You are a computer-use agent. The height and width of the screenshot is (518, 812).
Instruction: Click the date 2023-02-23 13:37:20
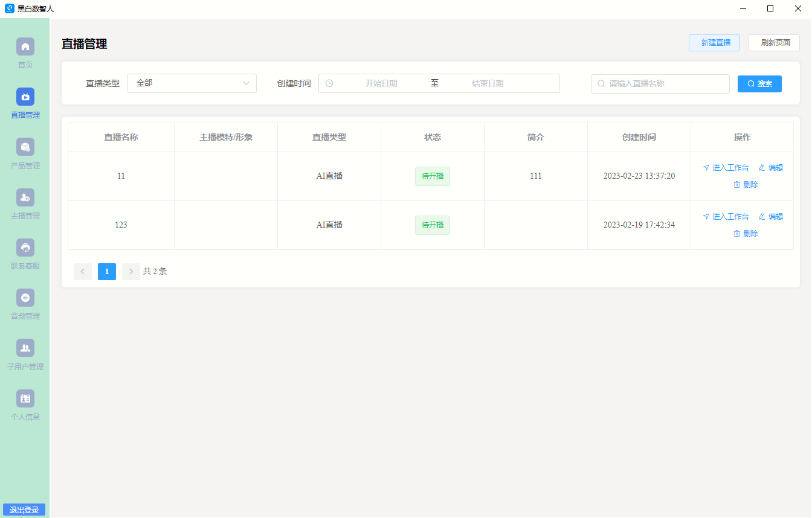click(x=639, y=176)
